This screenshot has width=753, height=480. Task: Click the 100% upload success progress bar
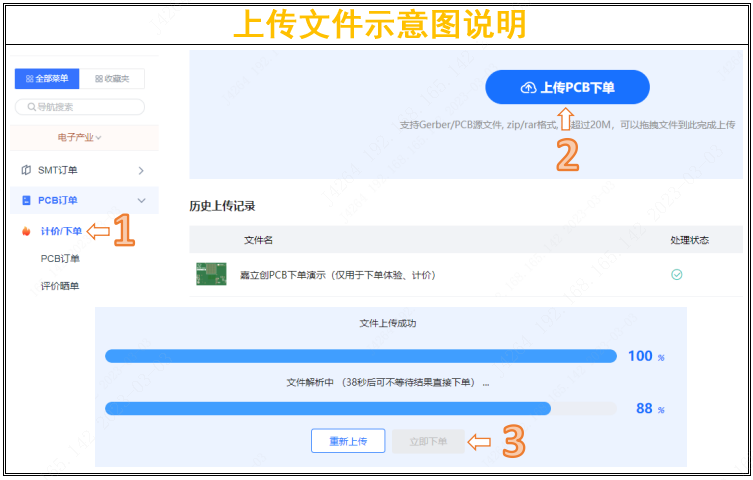(x=360, y=356)
